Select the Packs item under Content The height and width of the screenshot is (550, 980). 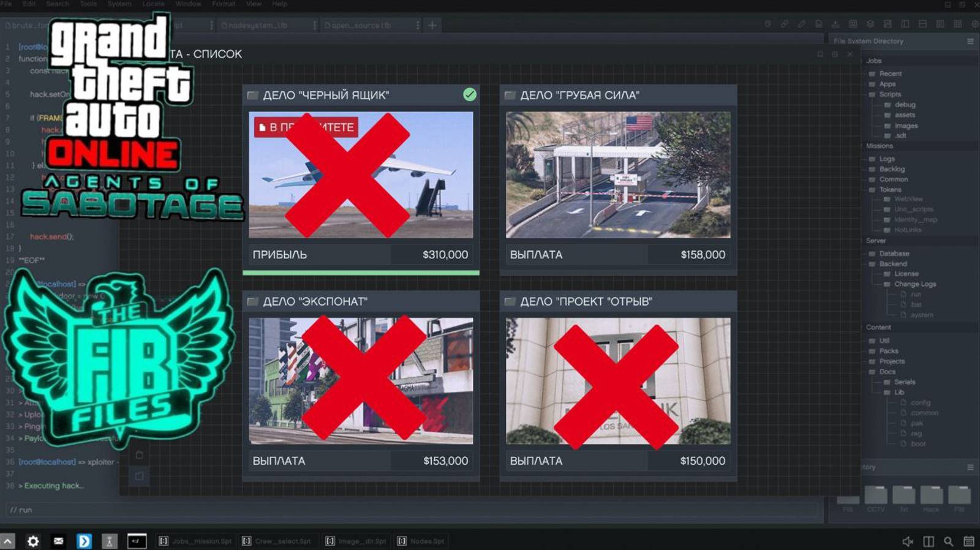coord(889,351)
